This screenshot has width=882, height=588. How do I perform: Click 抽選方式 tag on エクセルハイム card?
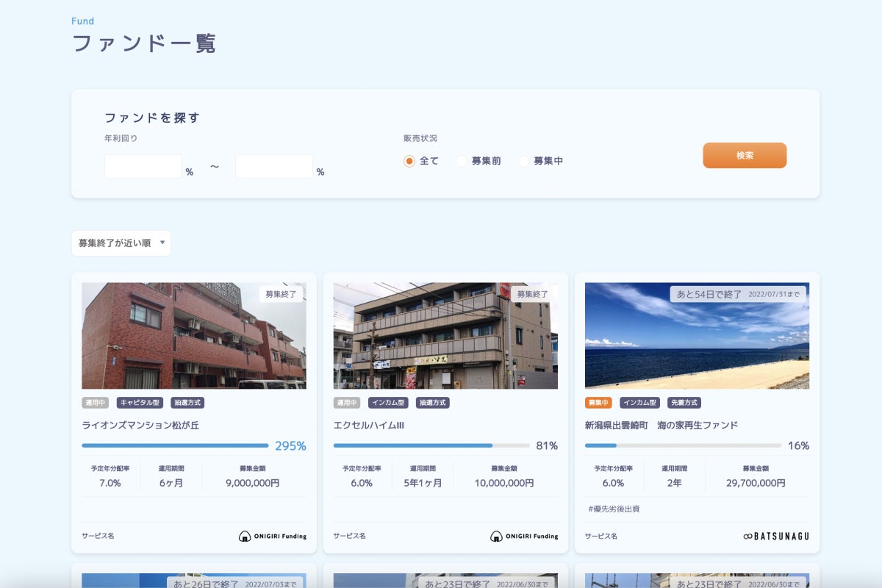pos(433,403)
